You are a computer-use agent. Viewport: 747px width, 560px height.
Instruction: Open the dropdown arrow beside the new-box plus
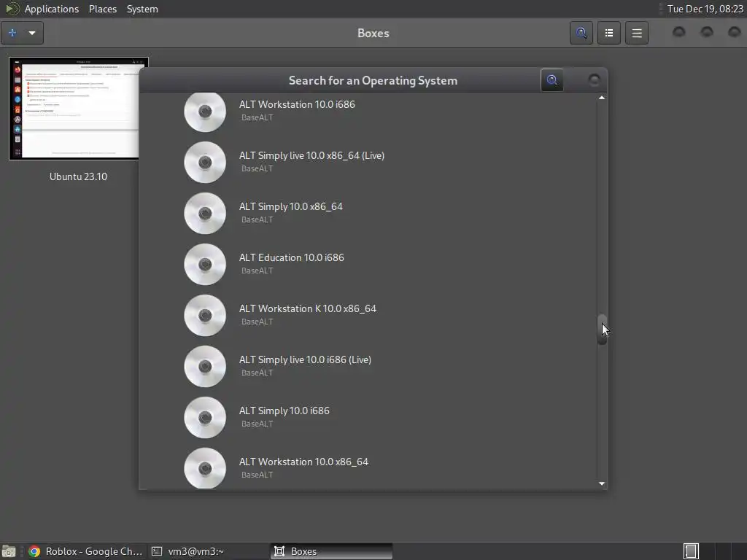[x=32, y=33]
